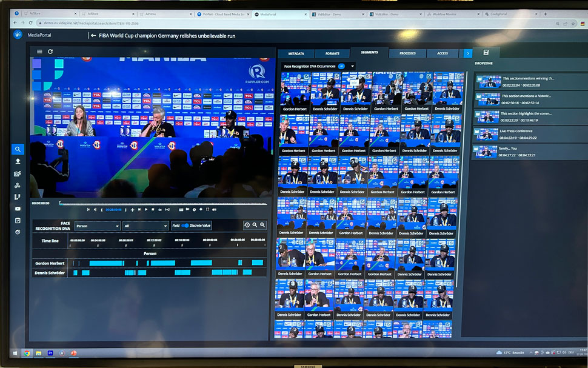This screenshot has height=368, width=588.
Task: Open the YouTube-style video icon in sidebar
Action: coord(18,209)
